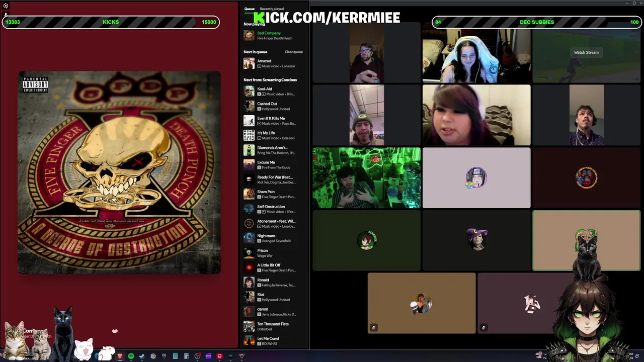The height and width of the screenshot is (362, 644).
Task: Open the hooded woman with headphones video tile
Action: click(476, 53)
